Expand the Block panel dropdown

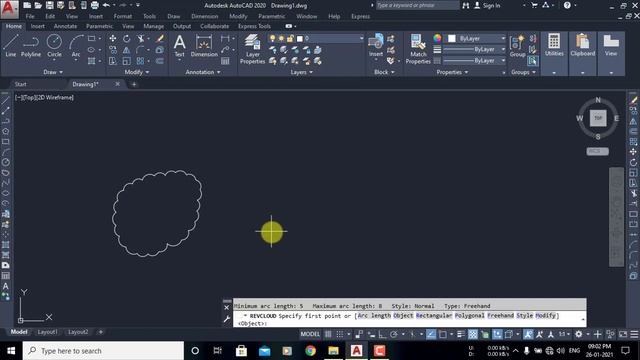384,72
